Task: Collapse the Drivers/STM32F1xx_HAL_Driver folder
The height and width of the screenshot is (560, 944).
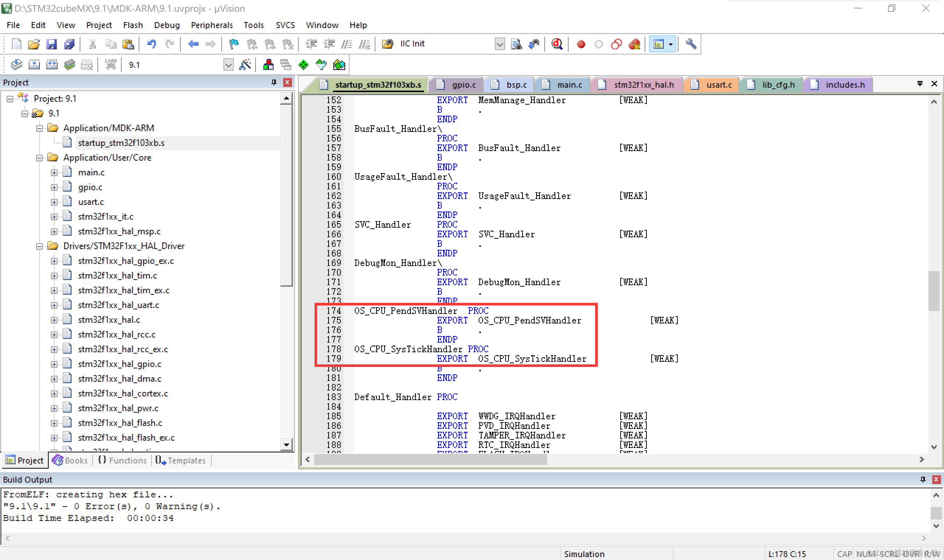Action: (x=39, y=246)
